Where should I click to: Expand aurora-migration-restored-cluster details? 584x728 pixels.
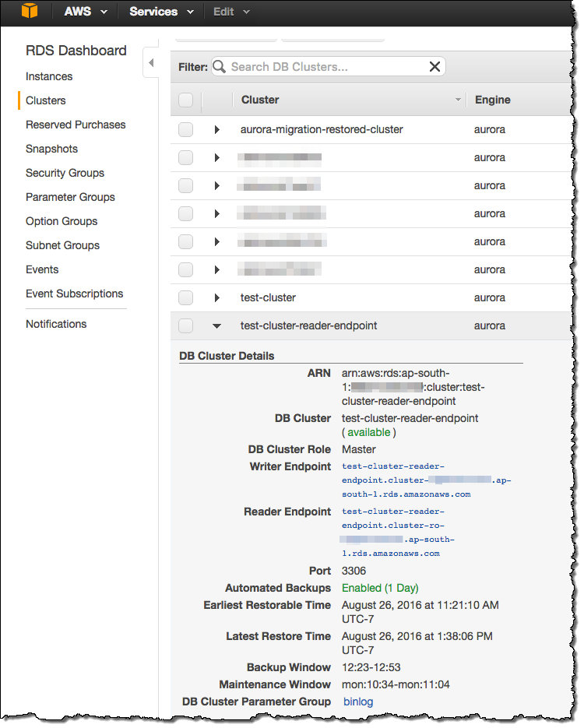point(217,129)
